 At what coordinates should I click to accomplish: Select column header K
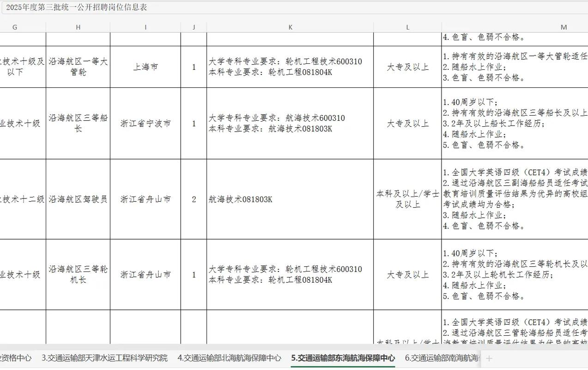[x=290, y=26]
